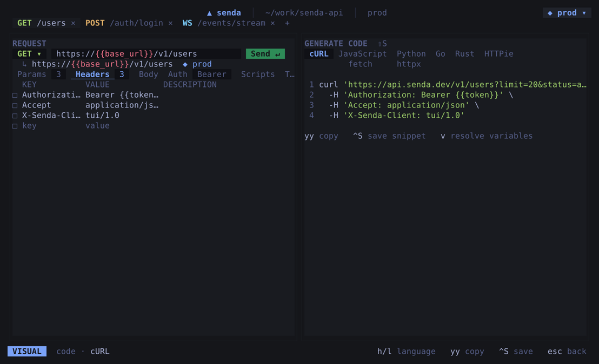Click the Params count badge 3
Viewport: 599px width, 364px height.
pos(58,75)
